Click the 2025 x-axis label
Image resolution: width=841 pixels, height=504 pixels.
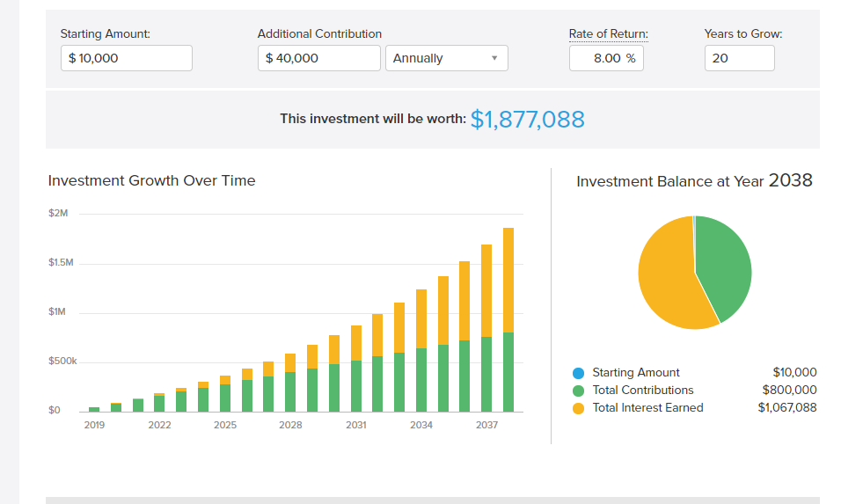click(x=224, y=425)
